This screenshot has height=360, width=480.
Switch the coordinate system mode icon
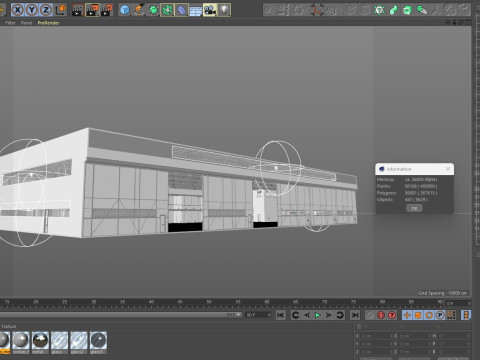[x=61, y=10]
